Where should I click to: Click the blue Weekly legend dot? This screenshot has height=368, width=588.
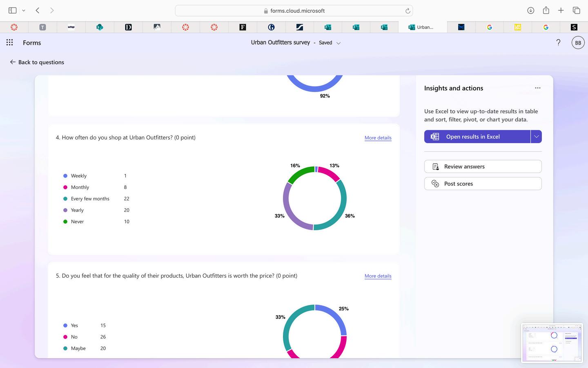coord(65,176)
